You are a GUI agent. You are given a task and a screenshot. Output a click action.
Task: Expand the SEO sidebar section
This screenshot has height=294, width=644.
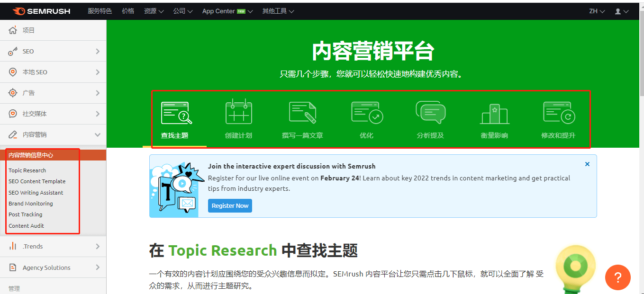98,51
